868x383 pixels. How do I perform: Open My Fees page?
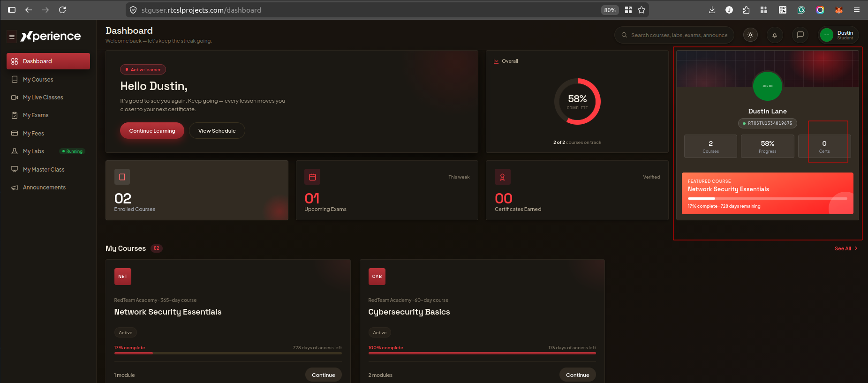click(48, 134)
